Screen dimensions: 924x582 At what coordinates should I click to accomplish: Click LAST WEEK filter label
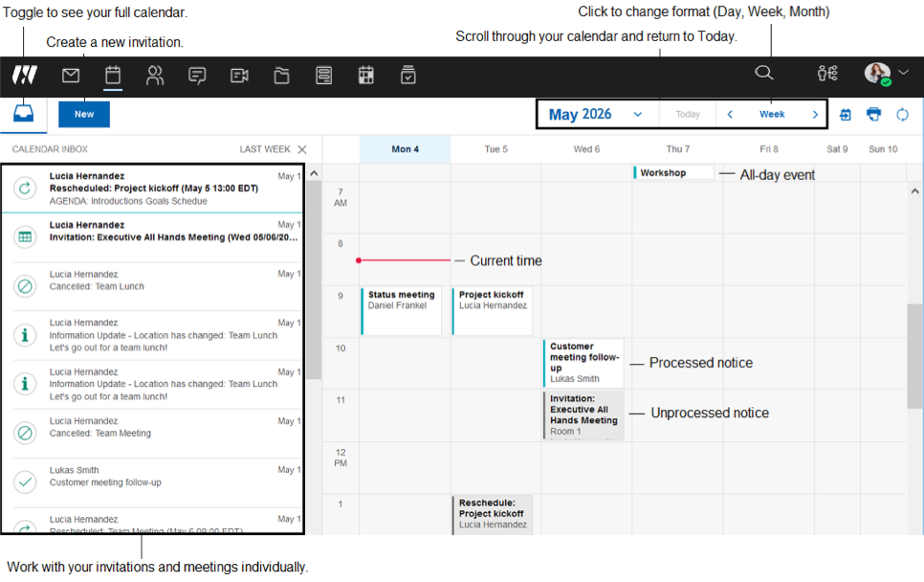tap(265, 149)
